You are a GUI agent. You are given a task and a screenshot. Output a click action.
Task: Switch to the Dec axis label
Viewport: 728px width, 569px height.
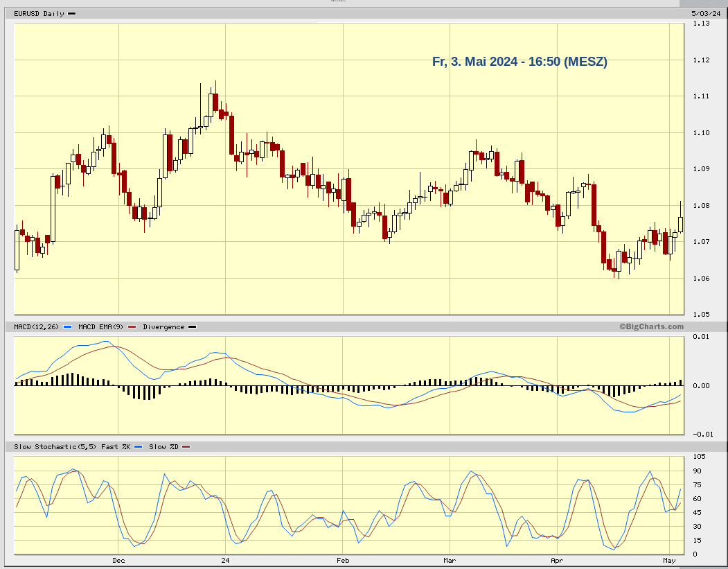point(118,560)
